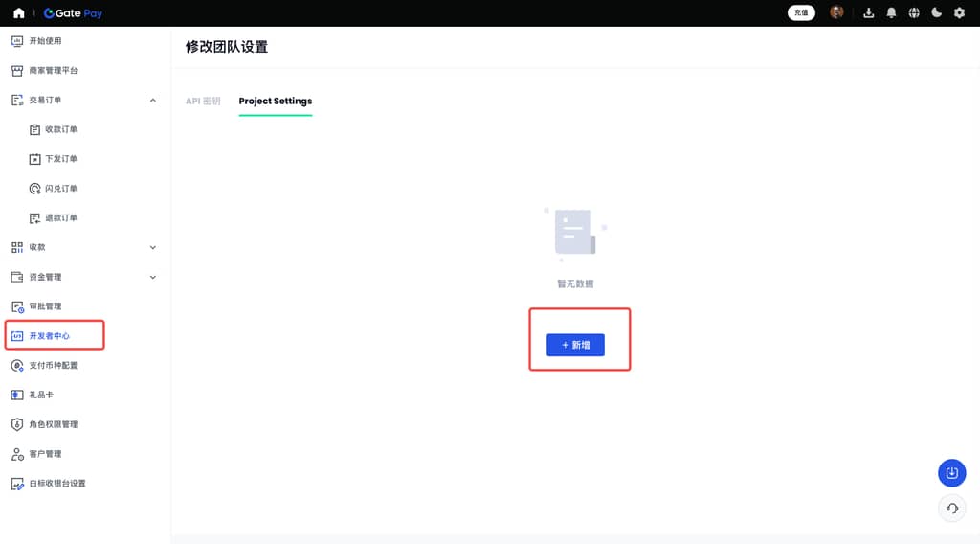Toggle dark mode moon icon
The height and width of the screenshot is (544, 980).
tap(937, 13)
